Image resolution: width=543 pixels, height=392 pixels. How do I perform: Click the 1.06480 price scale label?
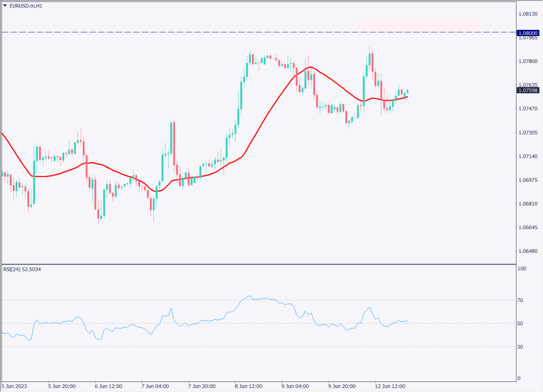[527, 251]
